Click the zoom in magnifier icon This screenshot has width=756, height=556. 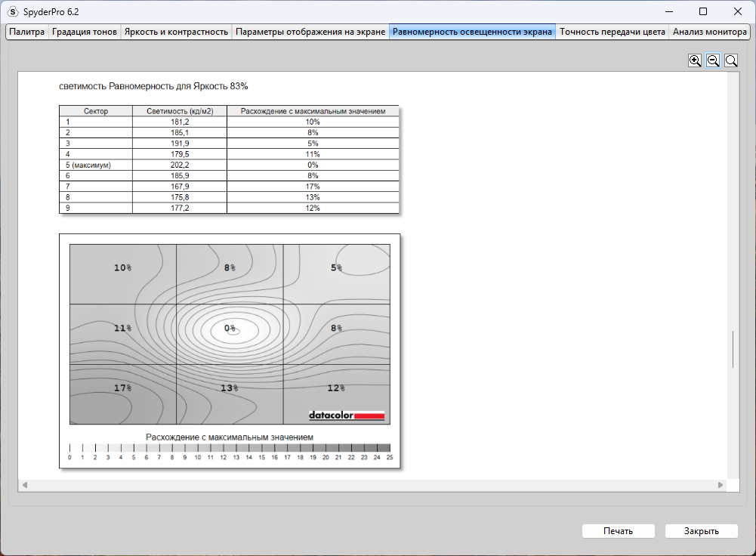(x=695, y=60)
